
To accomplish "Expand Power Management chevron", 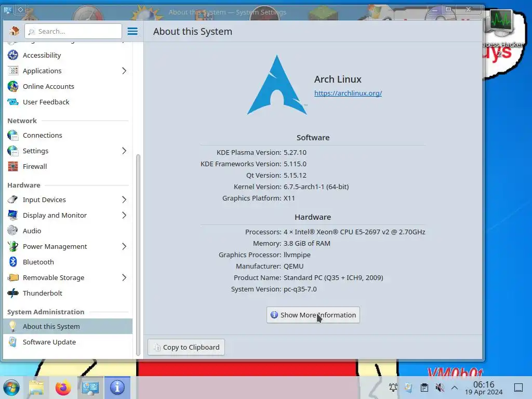I will point(124,246).
